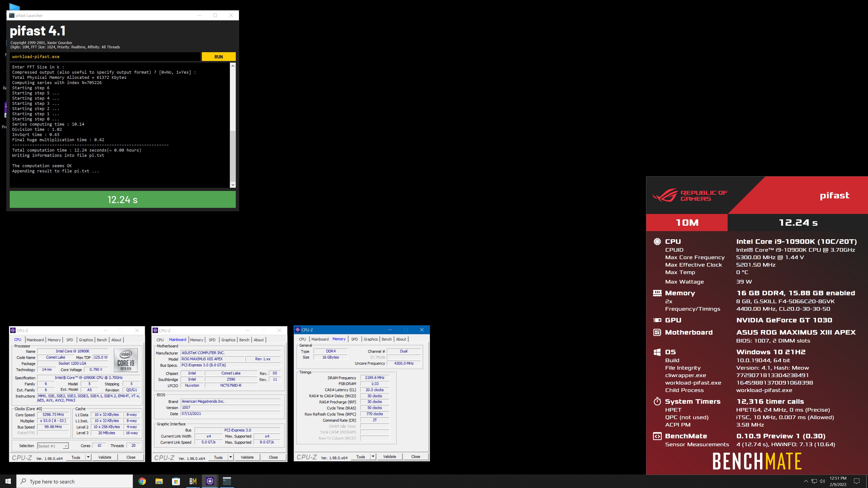This screenshot has width=868, height=488.
Task: Switch to CPU tab in Memory CPU-Z window
Action: (x=302, y=339)
